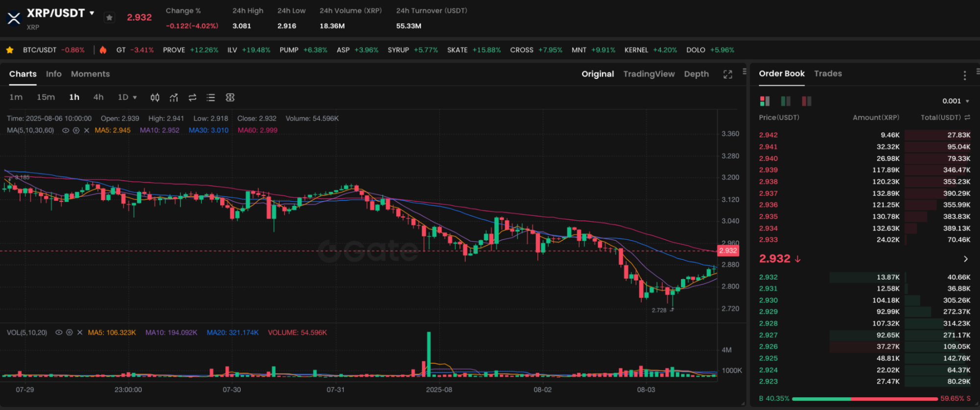The image size is (980, 410).
Task: Click the current price 2.932 label on axis
Action: (728, 251)
